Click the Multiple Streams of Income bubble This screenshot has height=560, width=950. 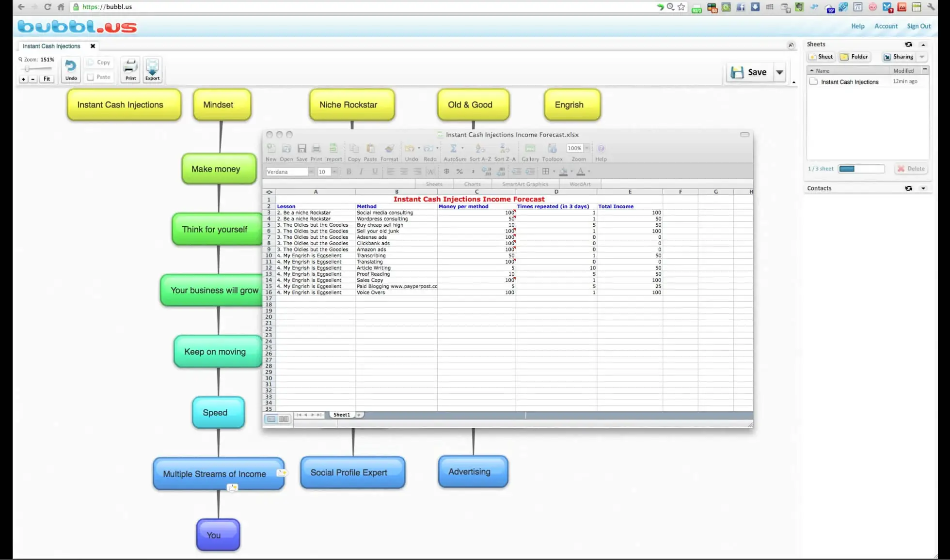[x=218, y=473]
